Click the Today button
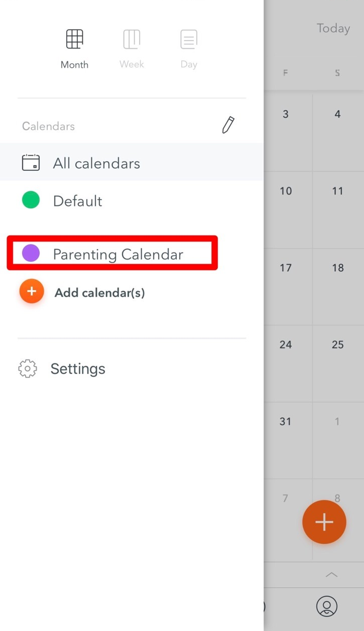Image resolution: width=364 pixels, height=631 pixels. [x=333, y=28]
